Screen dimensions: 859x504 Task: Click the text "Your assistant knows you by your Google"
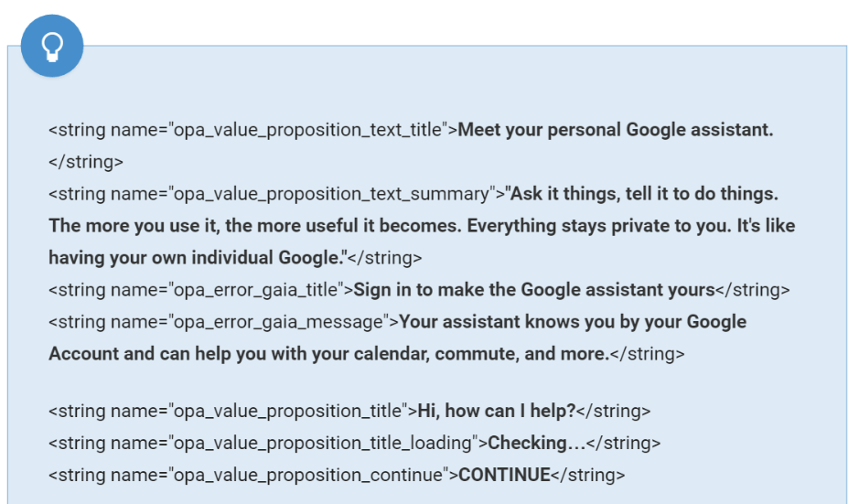pos(573,322)
